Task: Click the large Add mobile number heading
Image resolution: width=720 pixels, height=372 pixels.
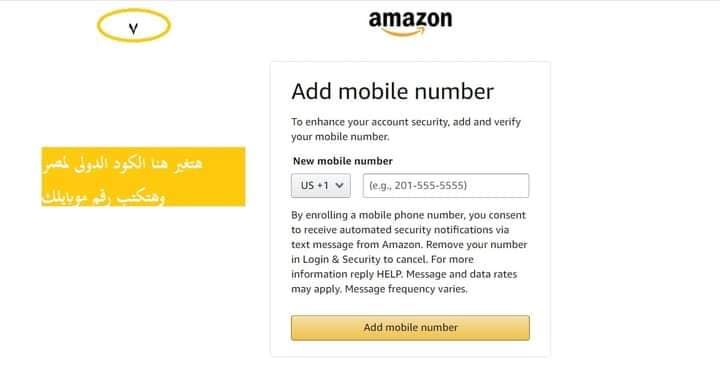Action: click(x=393, y=91)
